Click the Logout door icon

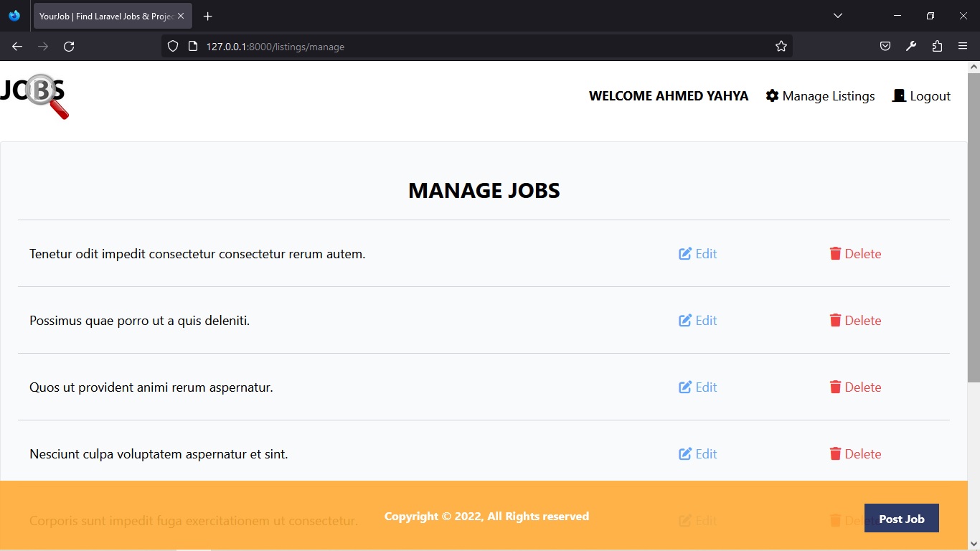(899, 95)
